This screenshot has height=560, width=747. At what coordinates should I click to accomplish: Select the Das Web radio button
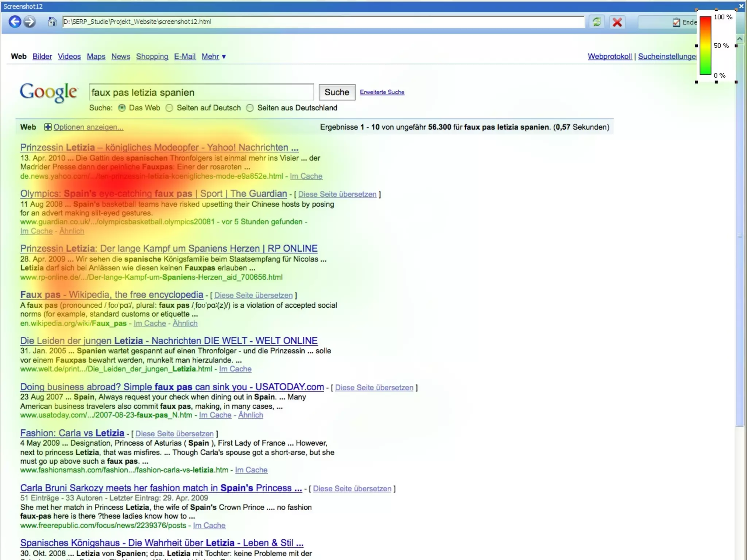[x=122, y=108]
